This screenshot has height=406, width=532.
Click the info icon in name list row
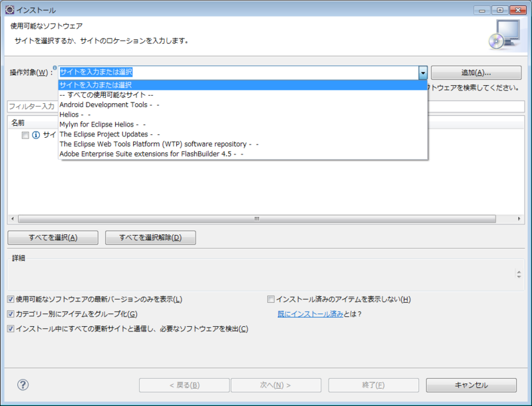click(36, 135)
